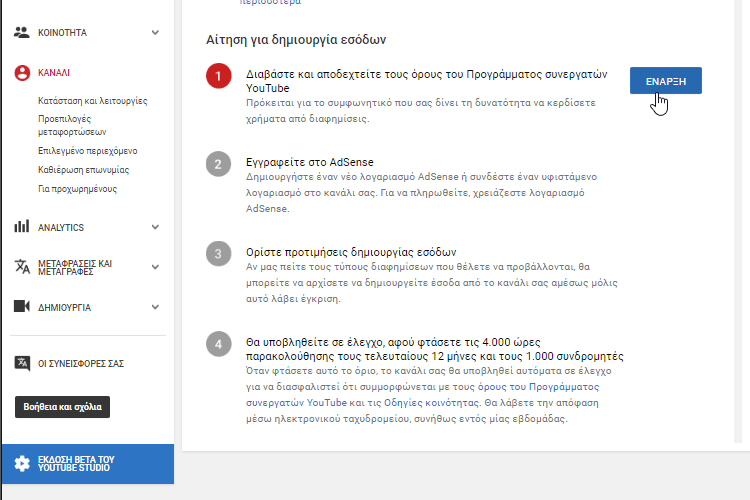
Task: Expand the ΚΟΙΝΟΤΗΤΑ section chevron
Action: tap(155, 33)
